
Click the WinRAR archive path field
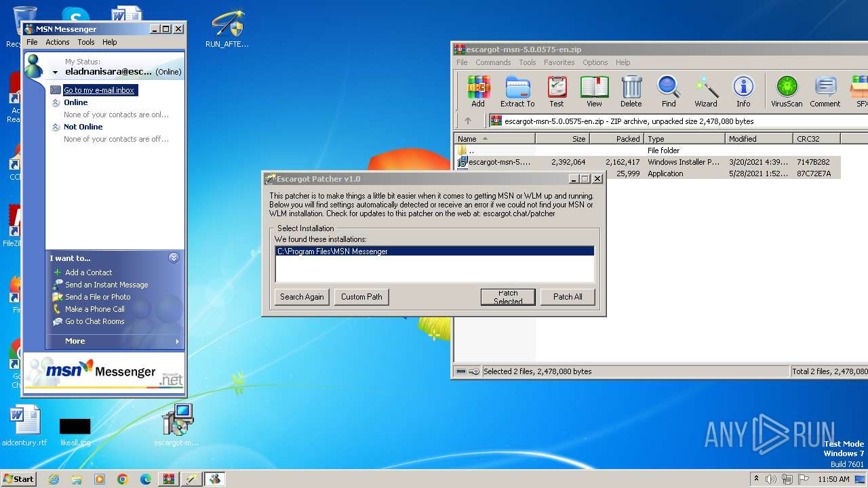coord(678,121)
